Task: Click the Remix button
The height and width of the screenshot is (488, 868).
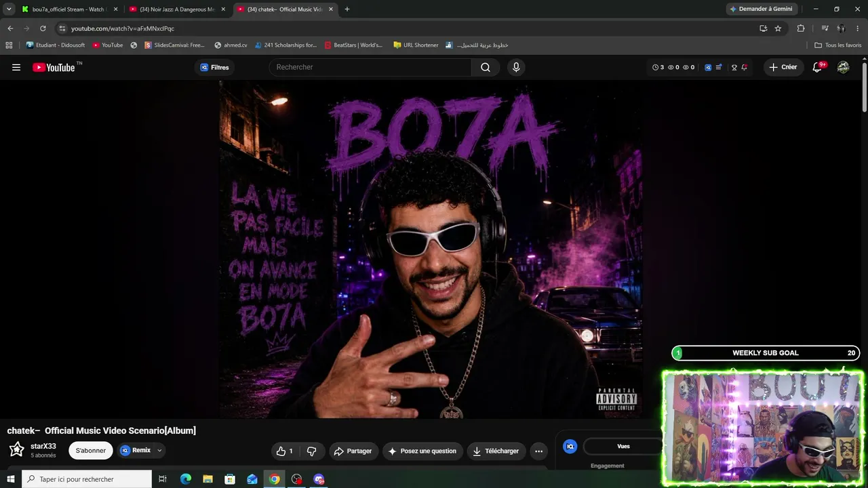Action: (136, 451)
